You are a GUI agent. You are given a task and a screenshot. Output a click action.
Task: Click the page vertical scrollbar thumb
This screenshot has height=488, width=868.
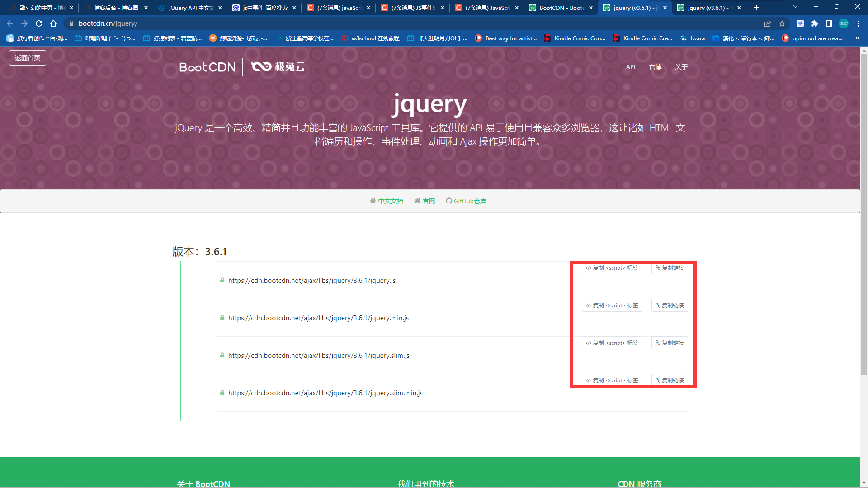[864, 215]
